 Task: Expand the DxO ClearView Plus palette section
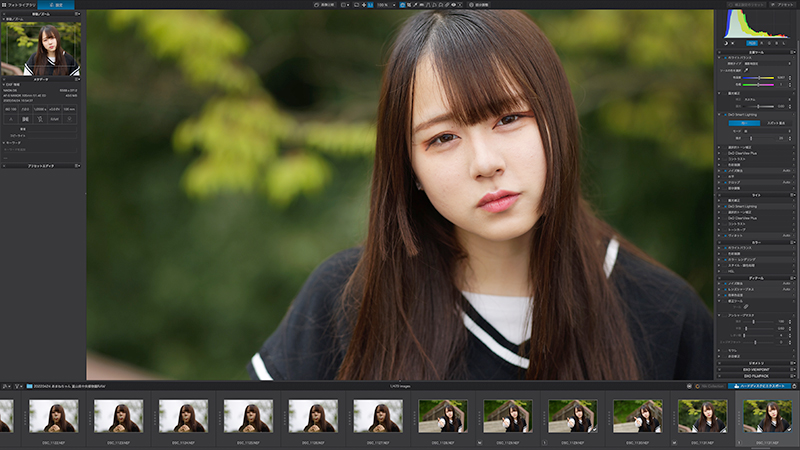(x=719, y=153)
